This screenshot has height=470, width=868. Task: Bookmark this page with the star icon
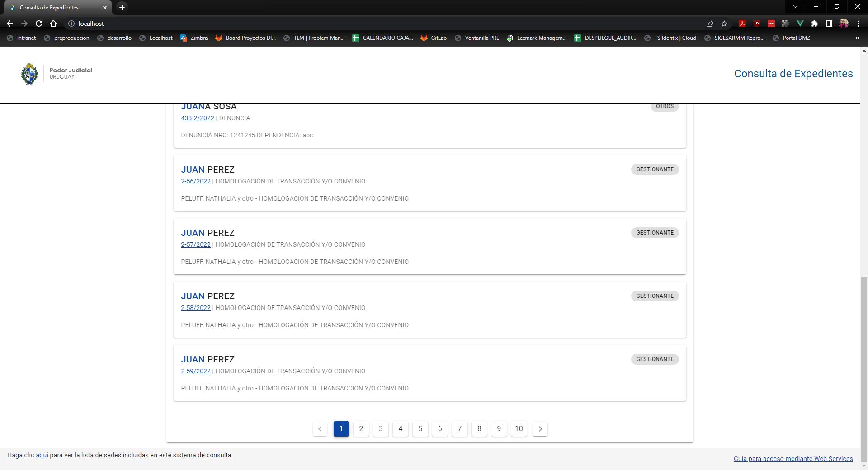click(724, 23)
